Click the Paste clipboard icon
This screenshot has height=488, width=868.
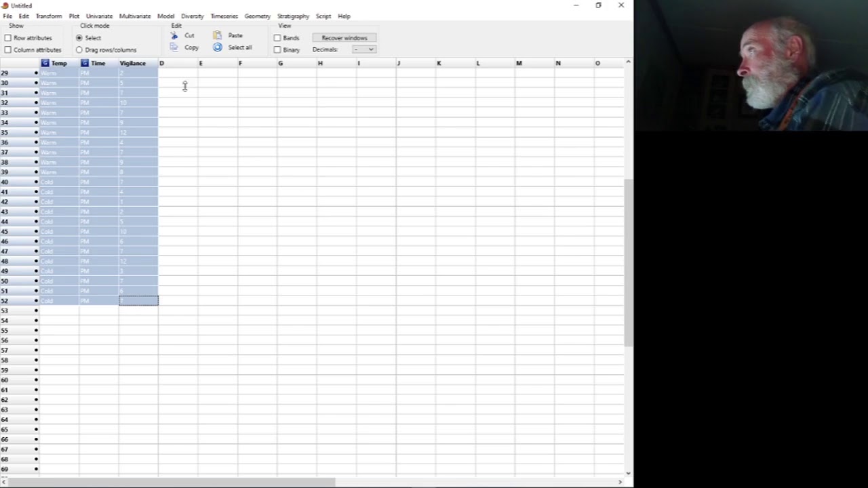pos(218,35)
